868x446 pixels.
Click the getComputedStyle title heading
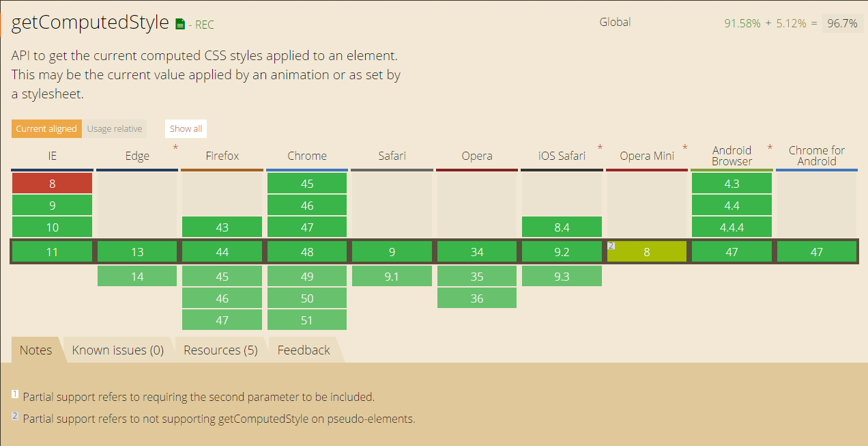[90, 23]
